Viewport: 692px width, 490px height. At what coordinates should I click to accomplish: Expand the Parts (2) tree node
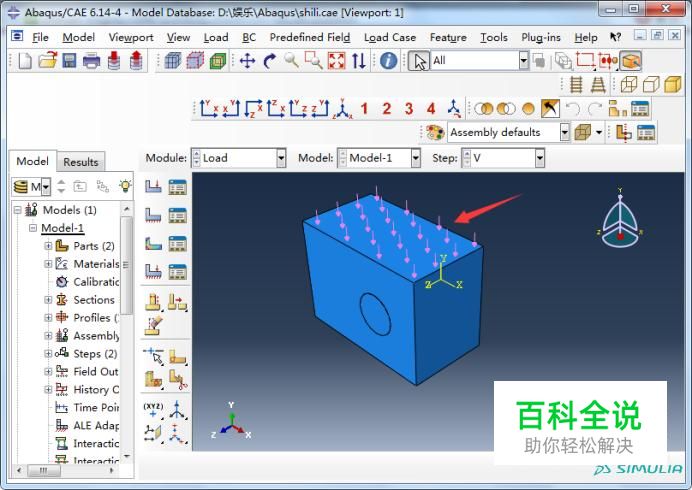click(x=48, y=246)
